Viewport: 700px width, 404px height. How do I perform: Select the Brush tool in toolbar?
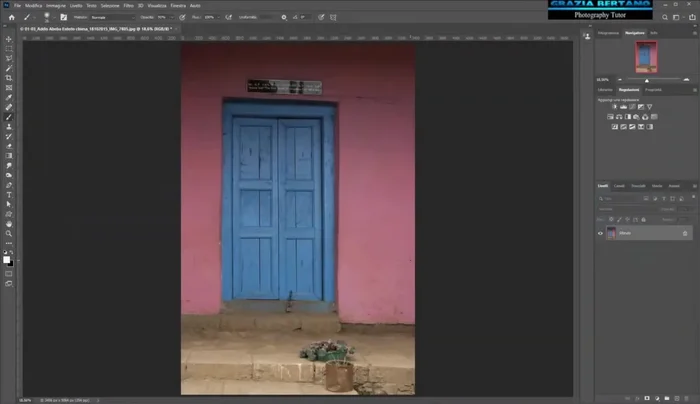8,117
